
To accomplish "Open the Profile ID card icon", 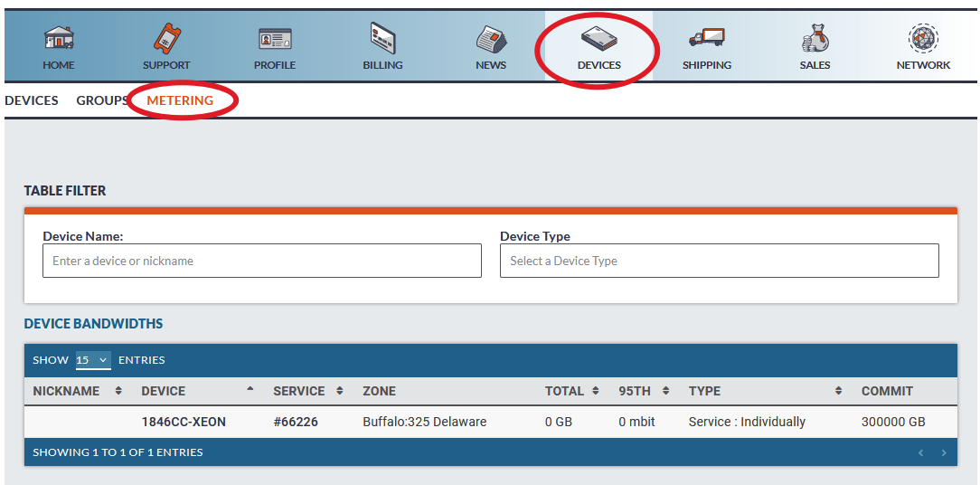I will click(x=275, y=39).
